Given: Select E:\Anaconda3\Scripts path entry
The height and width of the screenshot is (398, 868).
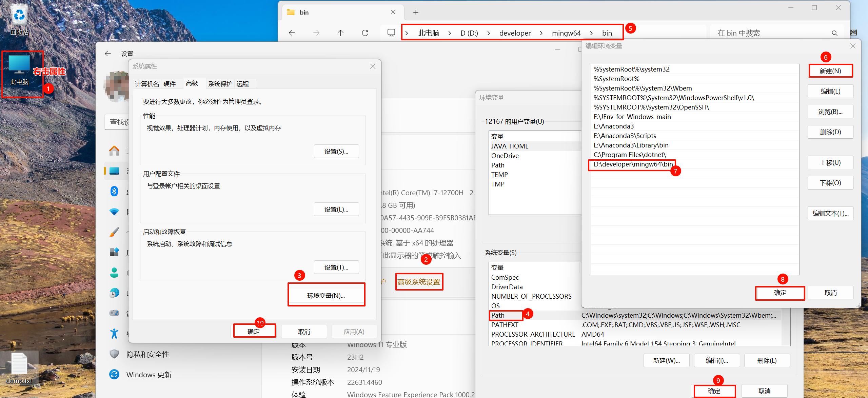Looking at the screenshot, I should [695, 136].
